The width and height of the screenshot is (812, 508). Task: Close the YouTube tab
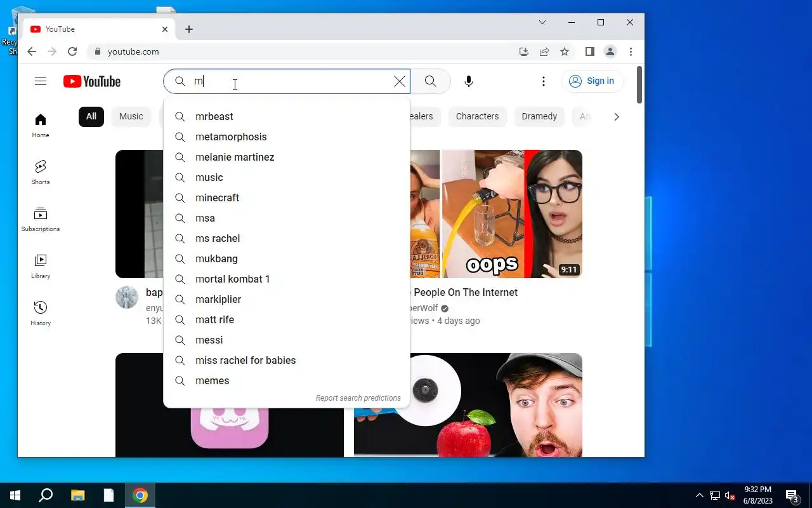165,29
